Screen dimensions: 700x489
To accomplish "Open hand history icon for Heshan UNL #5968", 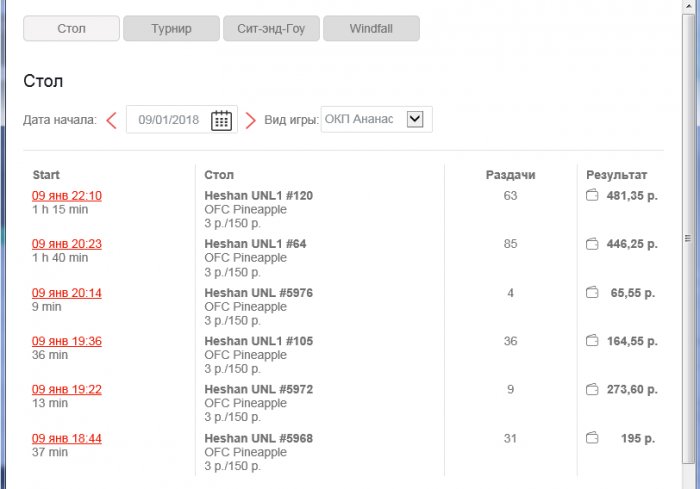I will [591, 437].
